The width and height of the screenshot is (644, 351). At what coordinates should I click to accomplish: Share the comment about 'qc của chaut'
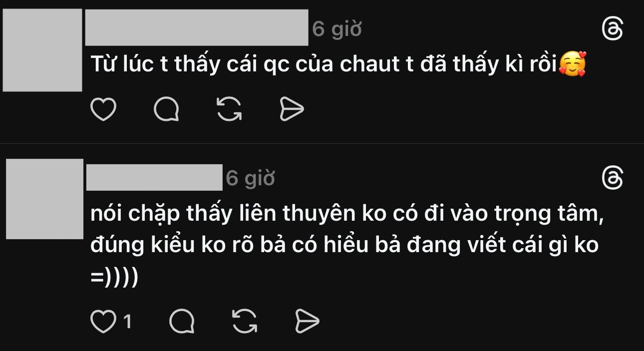(x=292, y=109)
